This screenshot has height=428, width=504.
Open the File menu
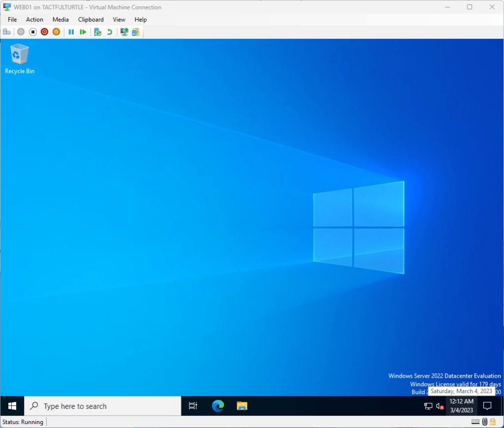pos(12,20)
